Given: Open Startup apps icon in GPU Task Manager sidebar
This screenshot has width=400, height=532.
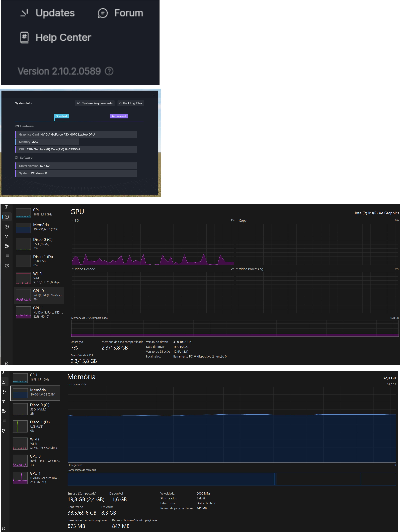Looking at the screenshot, I should tap(7, 236).
